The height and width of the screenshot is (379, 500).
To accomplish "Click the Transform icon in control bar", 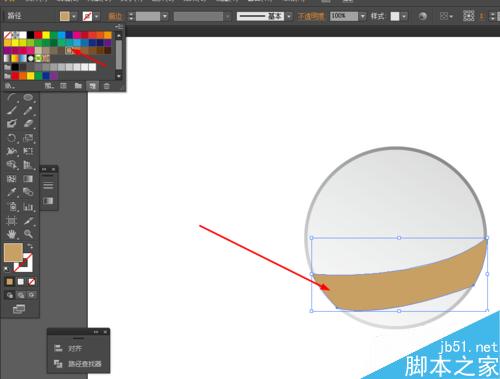I will tap(468, 16).
